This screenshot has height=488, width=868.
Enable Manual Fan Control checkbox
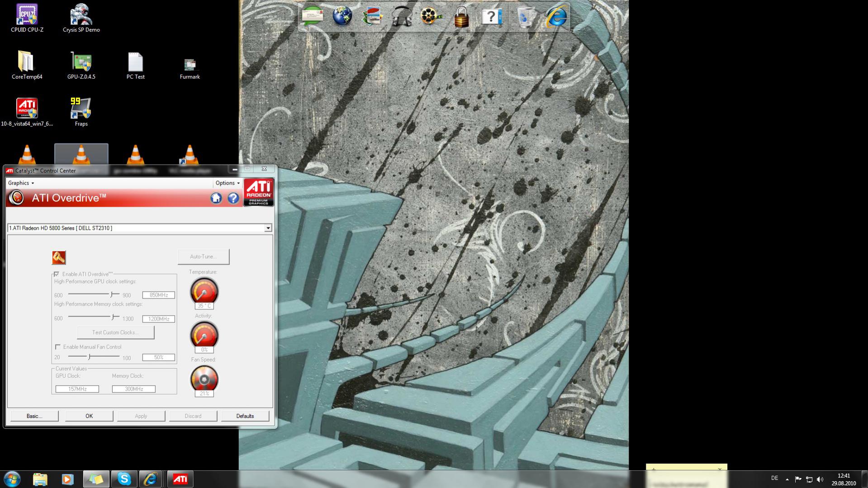(x=58, y=347)
